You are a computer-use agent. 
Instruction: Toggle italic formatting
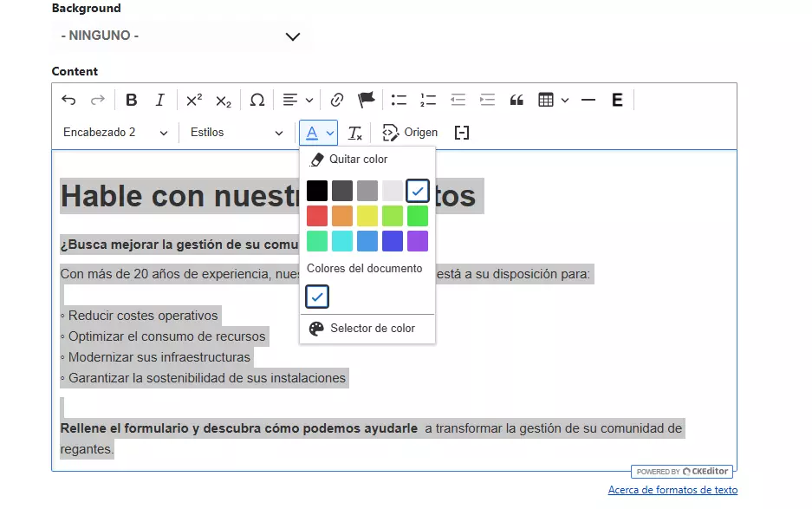[160, 99]
